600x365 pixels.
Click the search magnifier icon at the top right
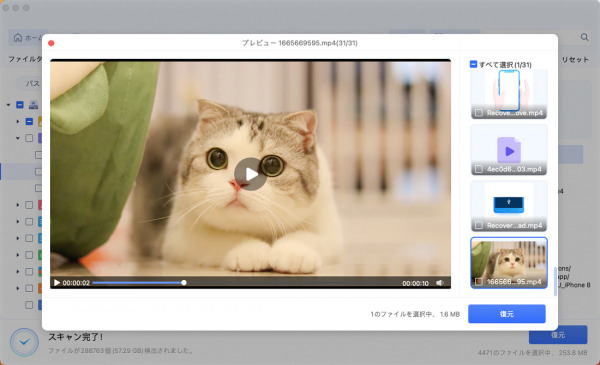coord(584,37)
